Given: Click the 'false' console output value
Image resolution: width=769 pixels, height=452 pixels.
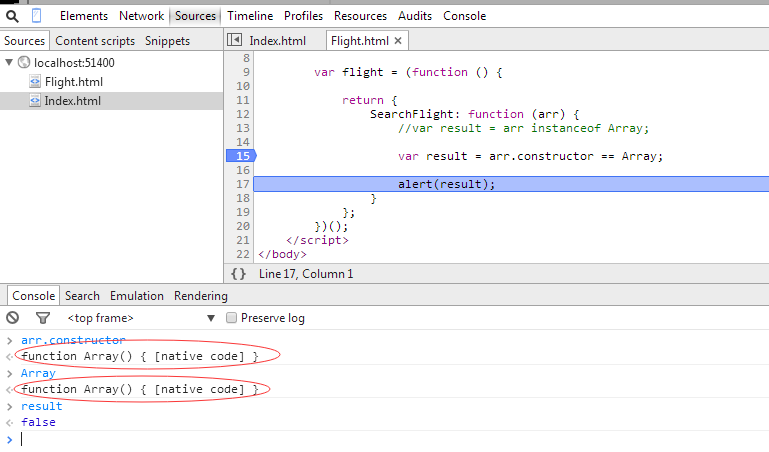Looking at the screenshot, I should point(38,422).
